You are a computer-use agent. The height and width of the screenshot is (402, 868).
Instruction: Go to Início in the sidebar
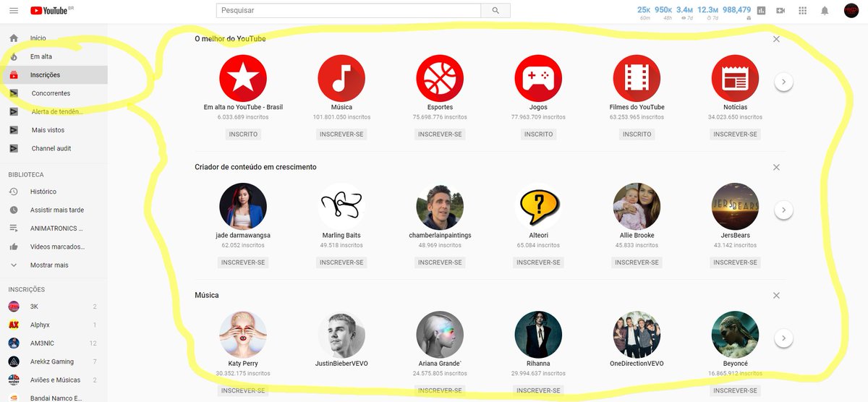coord(54,38)
